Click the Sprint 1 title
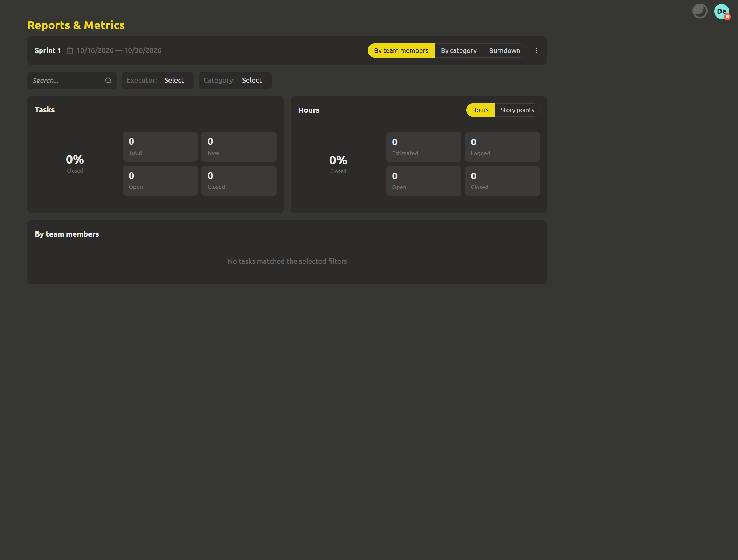 pyautogui.click(x=48, y=50)
